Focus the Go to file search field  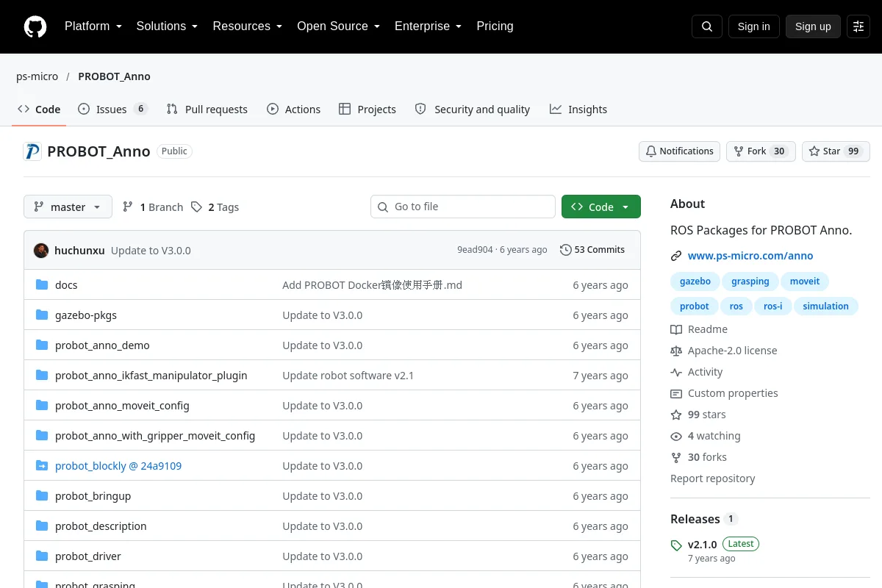[463, 207]
